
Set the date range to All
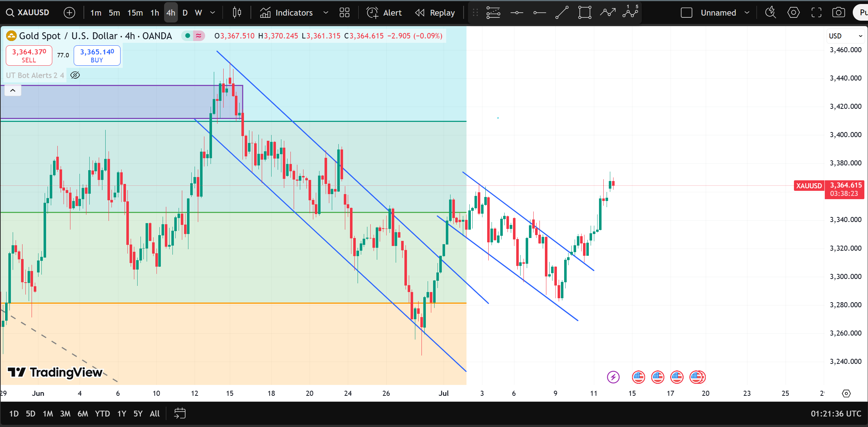[x=155, y=414]
